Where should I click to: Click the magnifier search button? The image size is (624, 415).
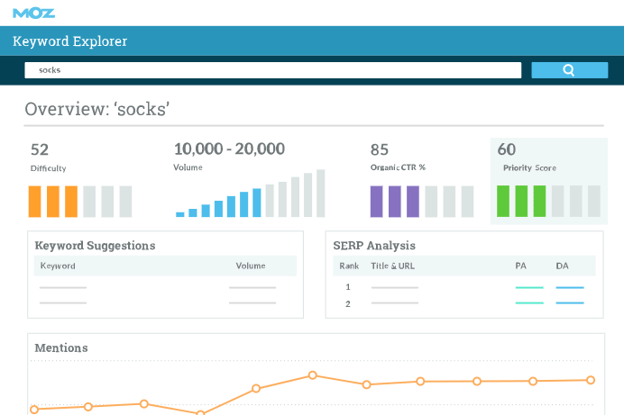(569, 70)
